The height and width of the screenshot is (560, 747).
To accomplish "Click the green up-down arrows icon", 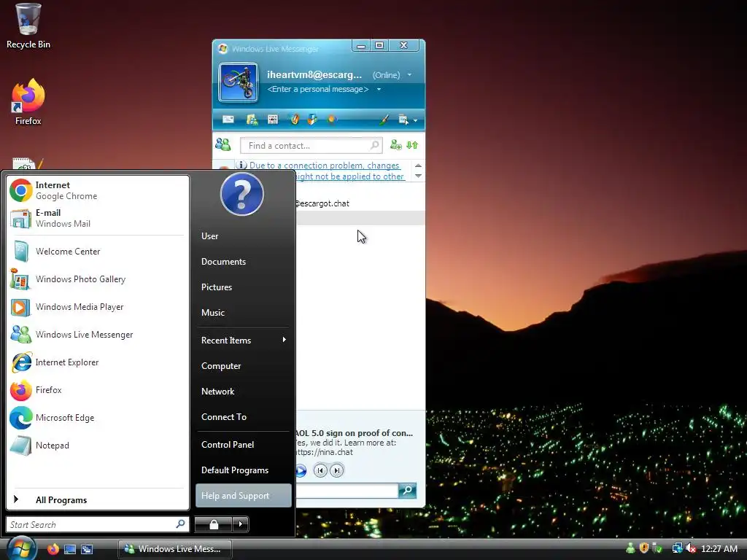I will (413, 145).
